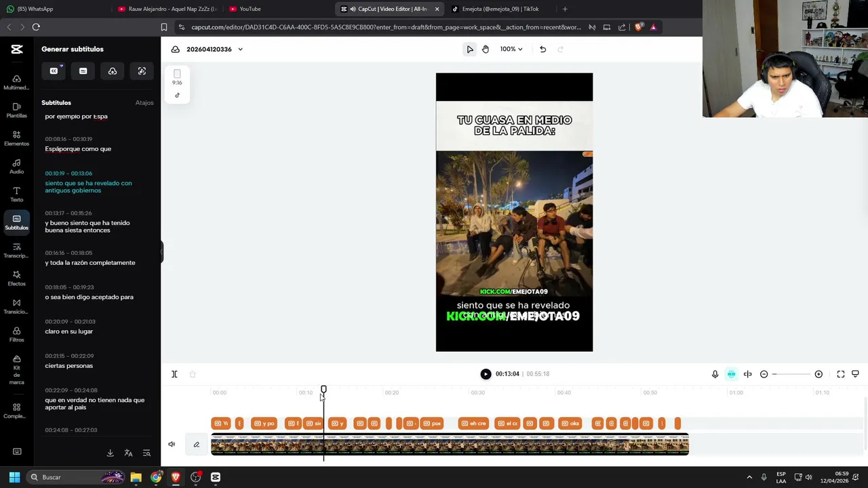Viewport: 868px width, 488px height.
Task: Click the edit pencil on video track
Action: (x=196, y=445)
